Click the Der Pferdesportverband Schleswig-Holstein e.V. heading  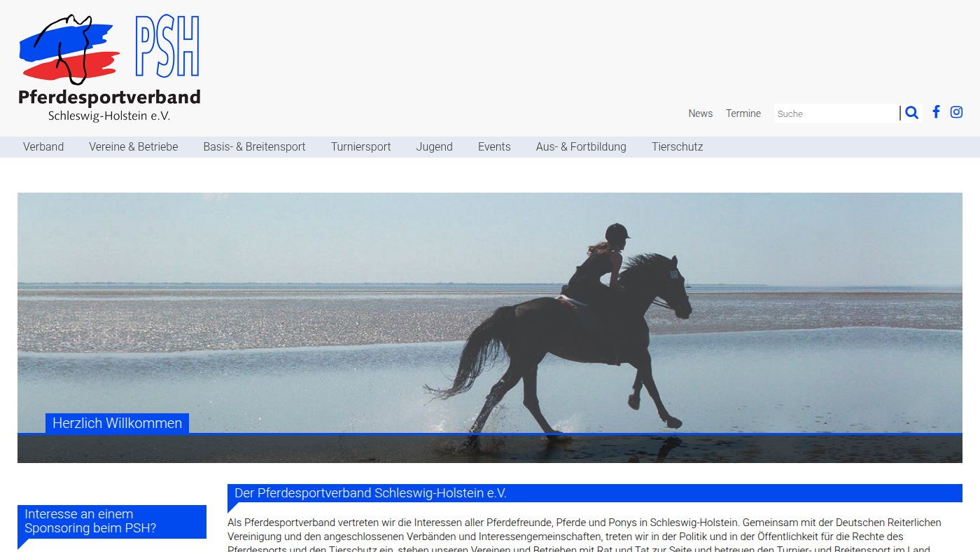click(595, 493)
